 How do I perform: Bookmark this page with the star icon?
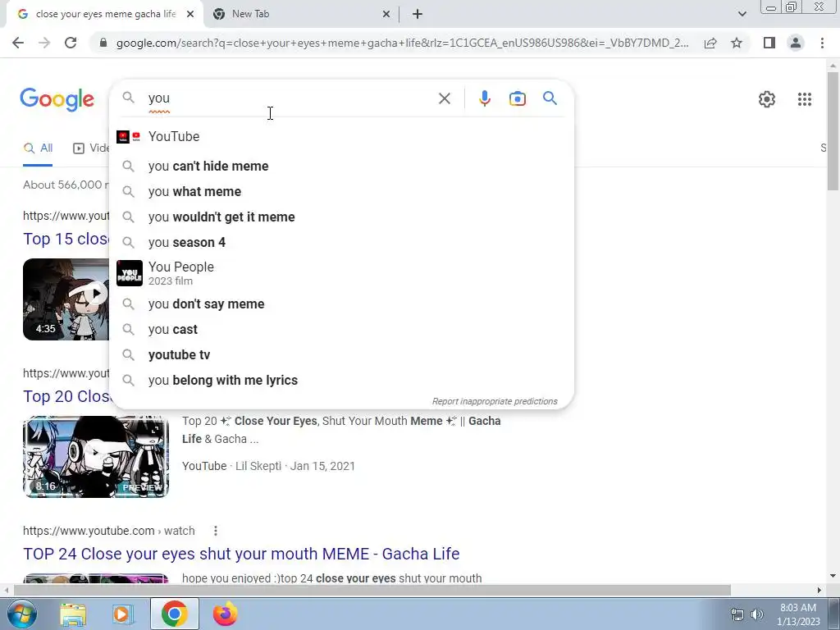click(737, 43)
